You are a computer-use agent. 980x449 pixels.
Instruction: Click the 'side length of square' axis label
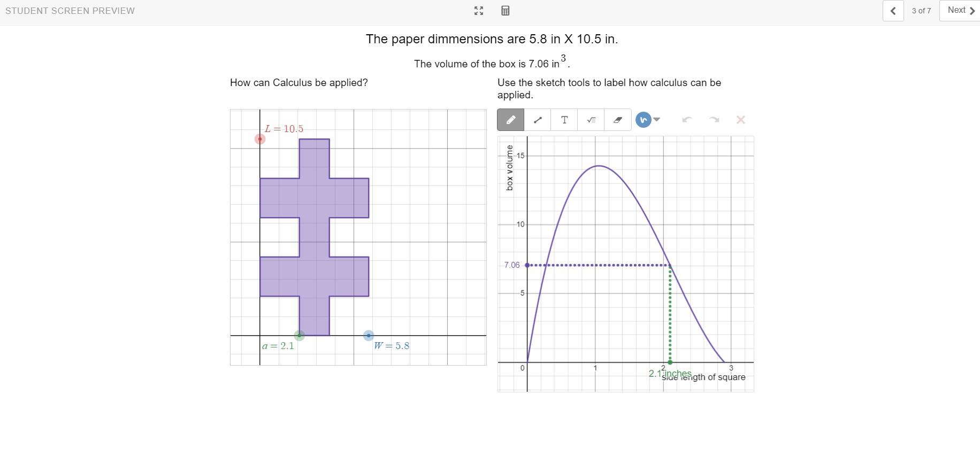(703, 377)
